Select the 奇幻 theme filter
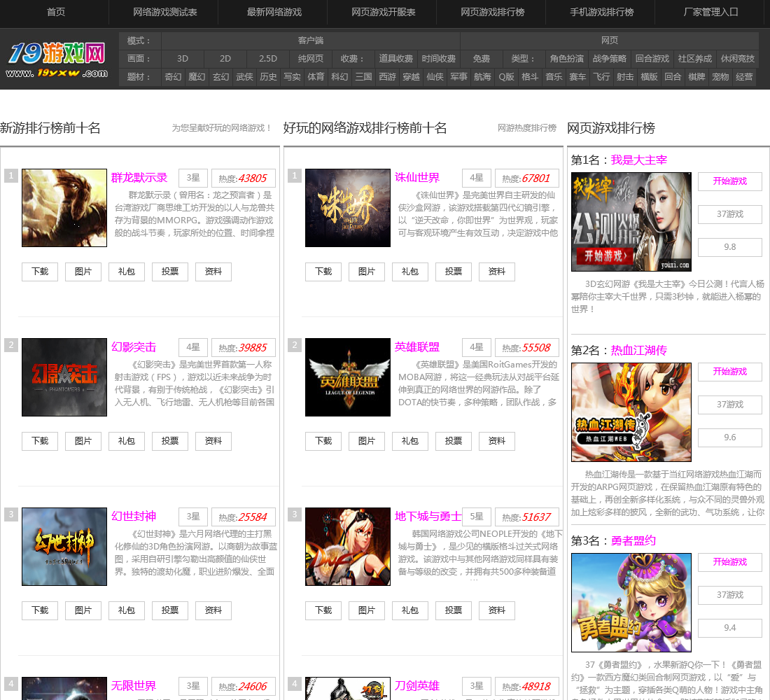 173,77
